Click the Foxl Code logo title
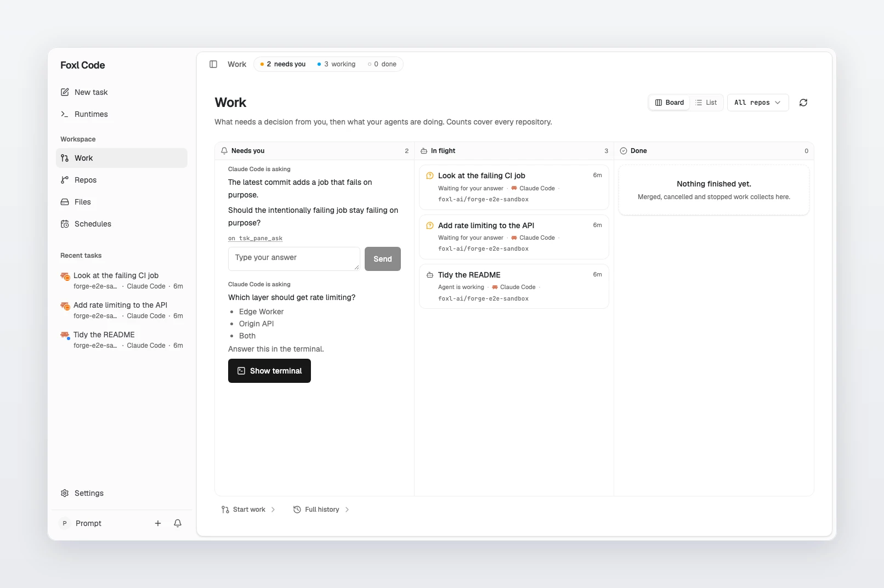Screen dimensions: 884x588 click(x=83, y=65)
